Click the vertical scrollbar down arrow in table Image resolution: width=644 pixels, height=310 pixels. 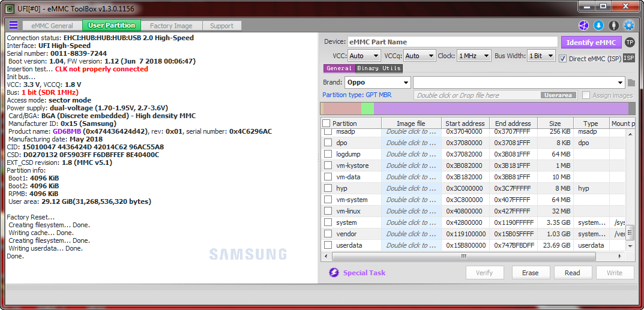click(631, 245)
